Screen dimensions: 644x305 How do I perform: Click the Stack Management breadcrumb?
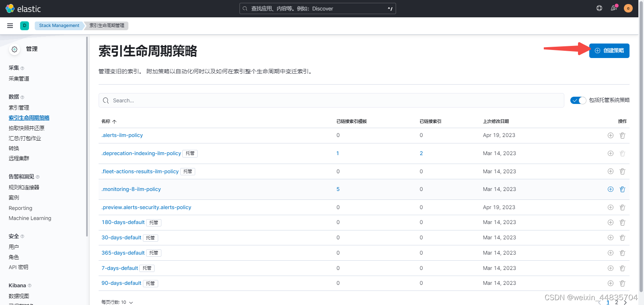tap(59, 25)
